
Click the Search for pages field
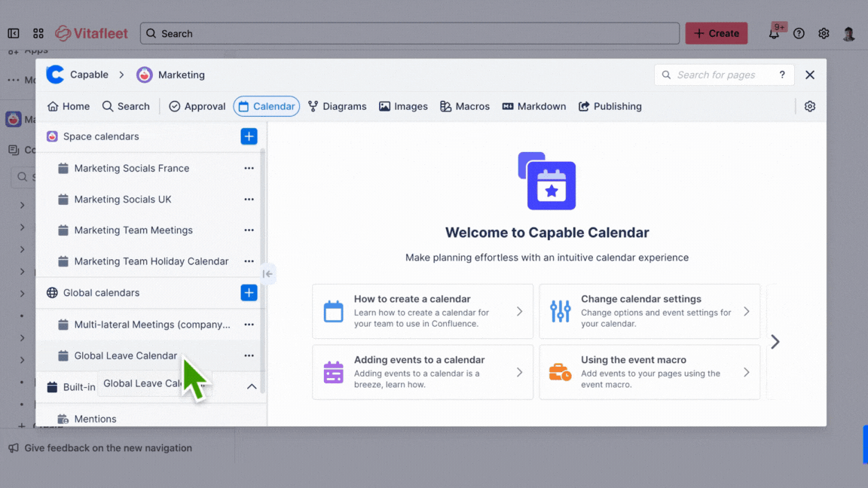click(x=720, y=75)
